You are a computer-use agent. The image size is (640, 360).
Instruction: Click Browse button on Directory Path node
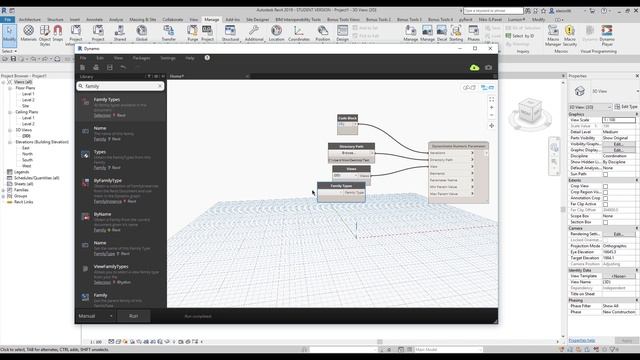350,153
